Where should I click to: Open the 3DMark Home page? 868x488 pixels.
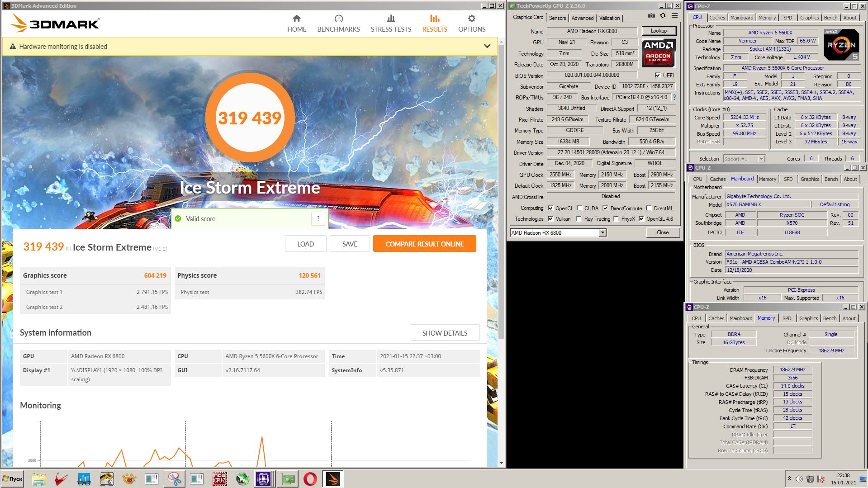coord(297,24)
